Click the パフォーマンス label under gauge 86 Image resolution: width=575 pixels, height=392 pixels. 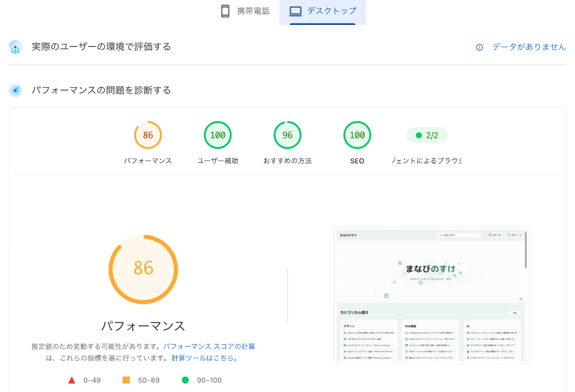(x=148, y=161)
